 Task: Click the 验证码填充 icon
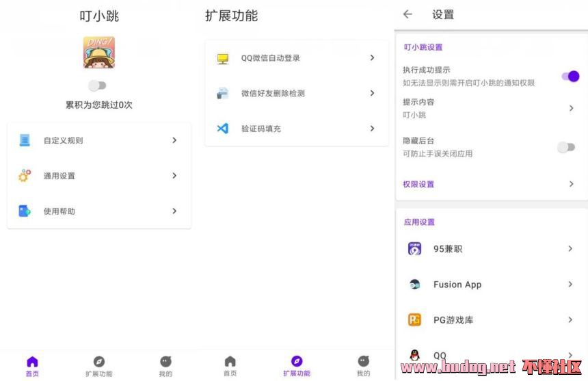point(223,128)
